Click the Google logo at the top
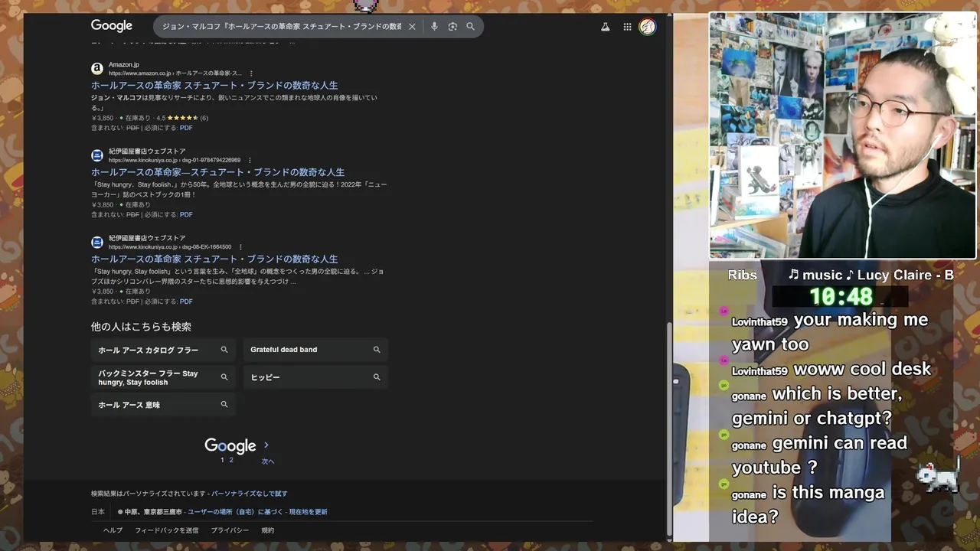 click(112, 26)
